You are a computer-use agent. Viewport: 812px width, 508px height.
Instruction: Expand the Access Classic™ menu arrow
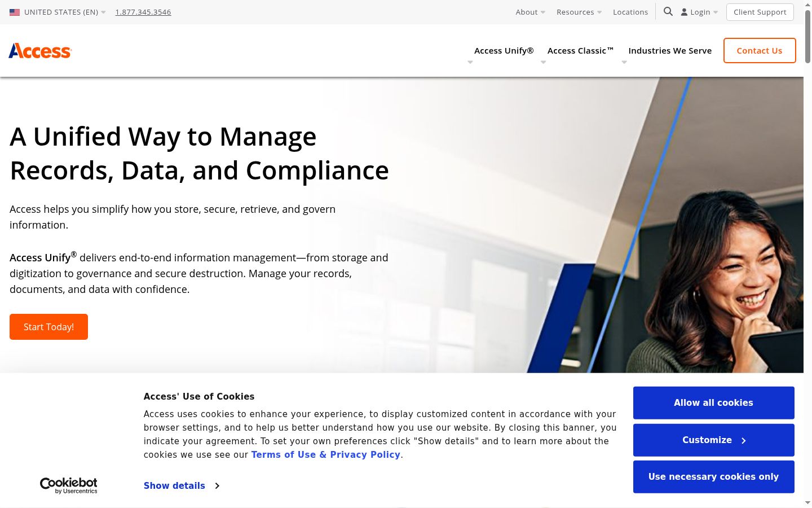coord(544,62)
